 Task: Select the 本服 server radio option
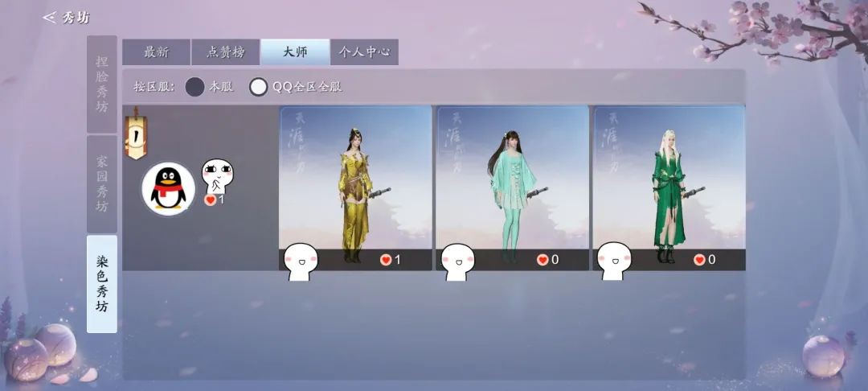click(194, 87)
